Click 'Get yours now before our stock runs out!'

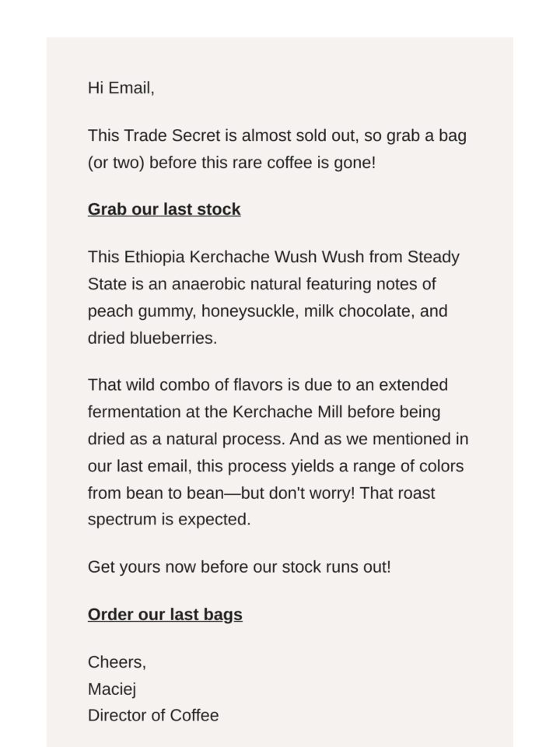pos(239,567)
